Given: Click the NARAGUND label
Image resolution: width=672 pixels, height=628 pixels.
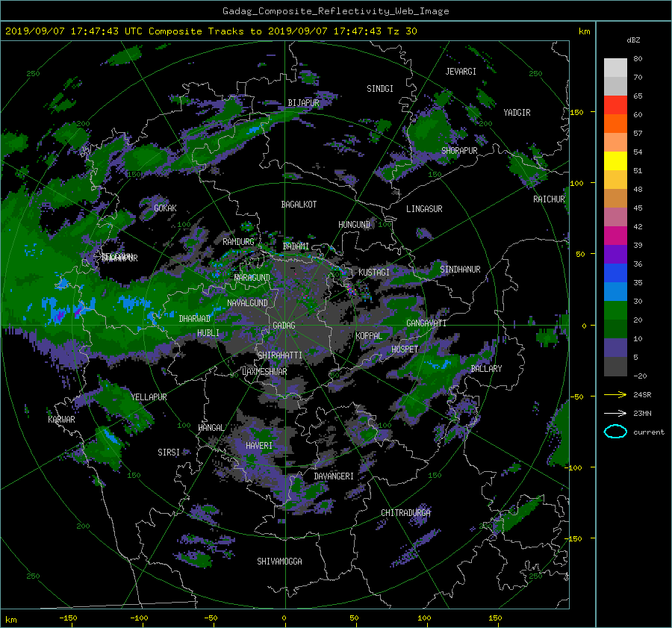Looking at the screenshot, I should click(x=252, y=277).
